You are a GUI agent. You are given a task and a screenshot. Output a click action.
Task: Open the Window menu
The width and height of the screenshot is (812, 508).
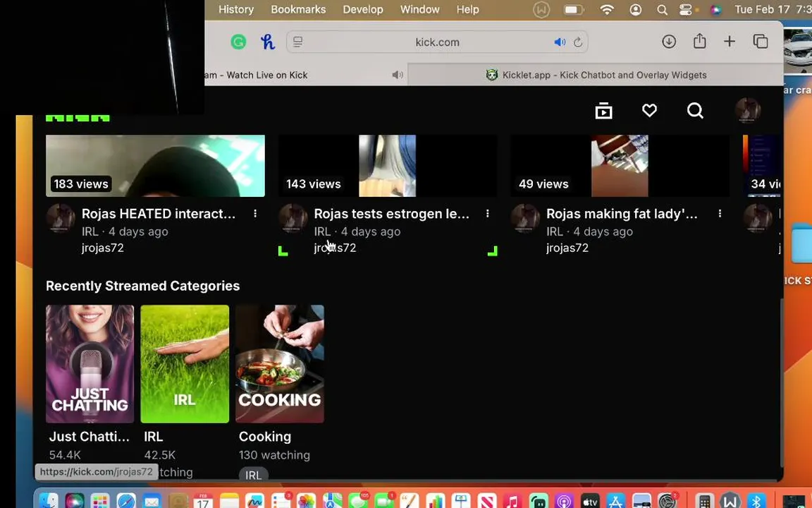coord(419,9)
